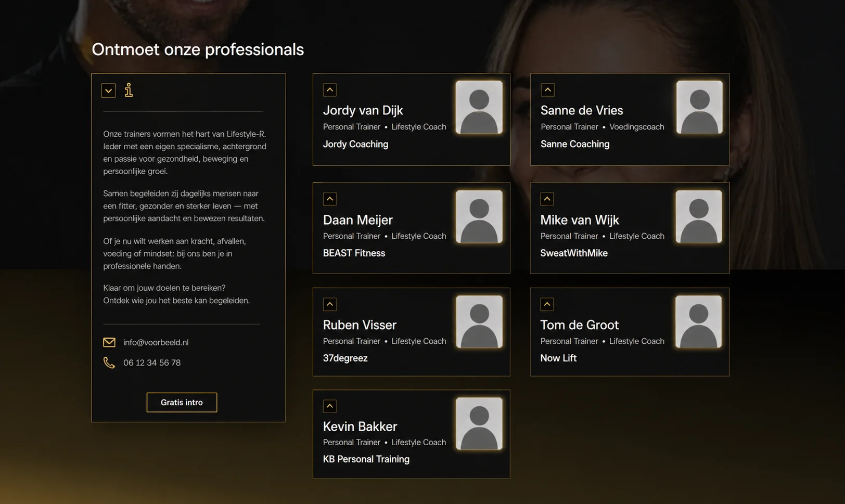This screenshot has height=504, width=845.
Task: Collapse the info panel chevron
Action: [108, 91]
